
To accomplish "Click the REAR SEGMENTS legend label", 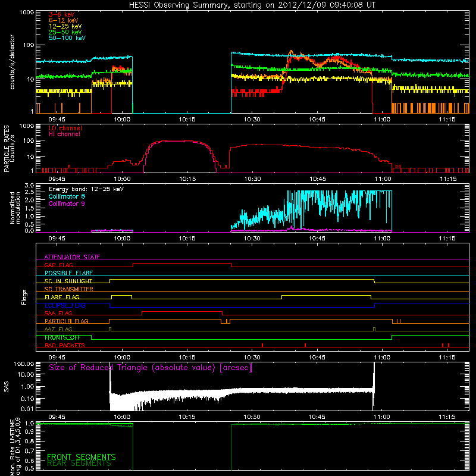I will (x=79, y=464).
